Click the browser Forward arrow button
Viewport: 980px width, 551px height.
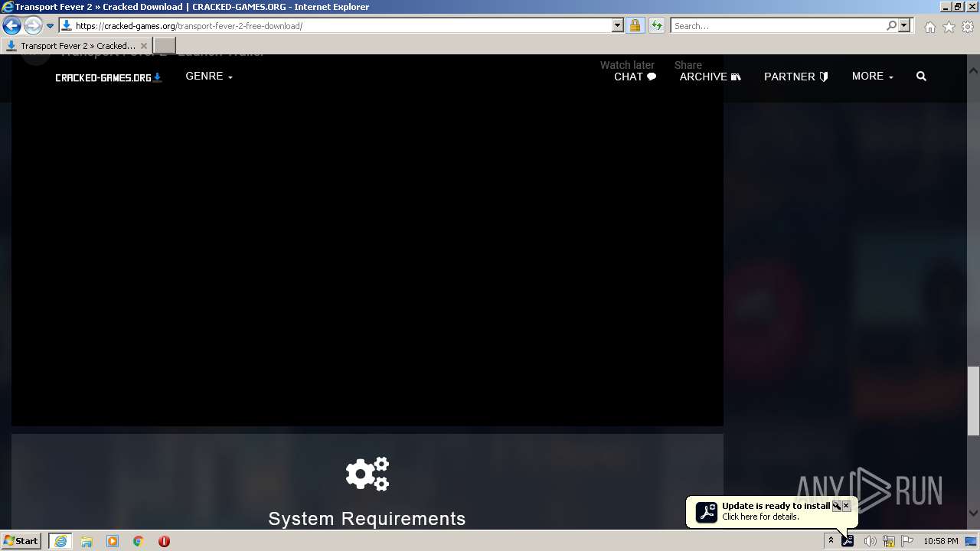pos(32,26)
